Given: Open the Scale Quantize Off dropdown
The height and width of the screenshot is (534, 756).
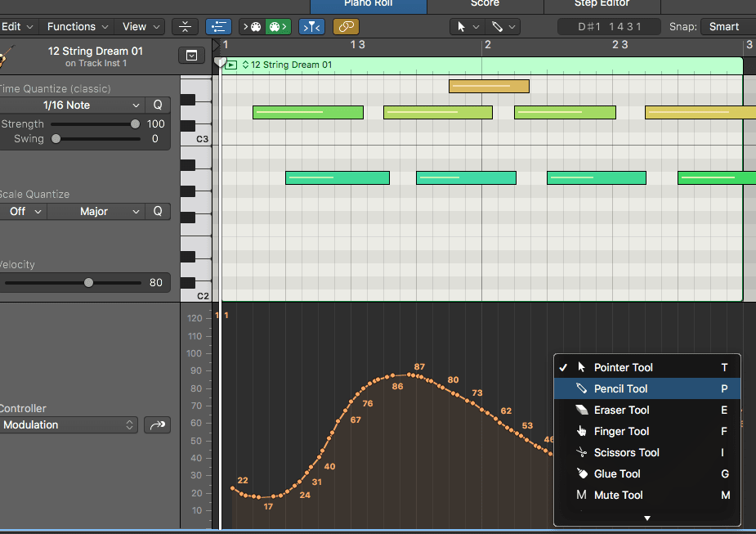Looking at the screenshot, I should click(23, 211).
